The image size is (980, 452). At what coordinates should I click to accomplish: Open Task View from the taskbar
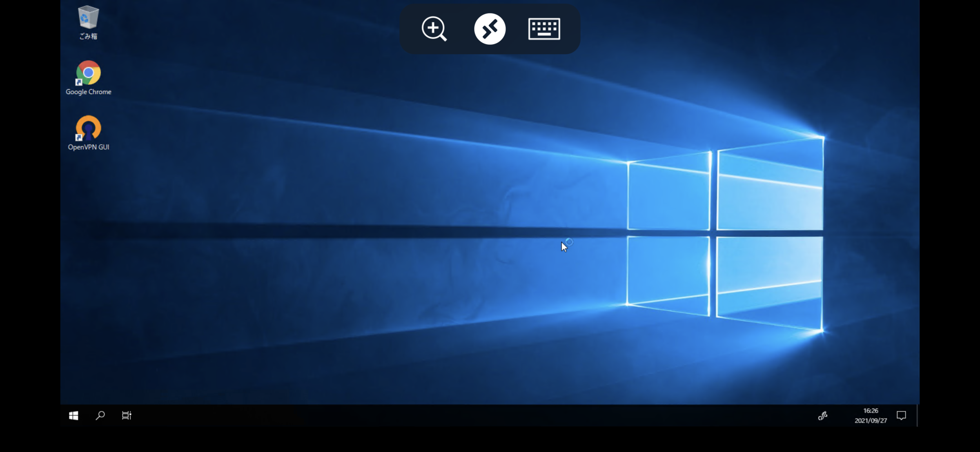[x=127, y=415]
